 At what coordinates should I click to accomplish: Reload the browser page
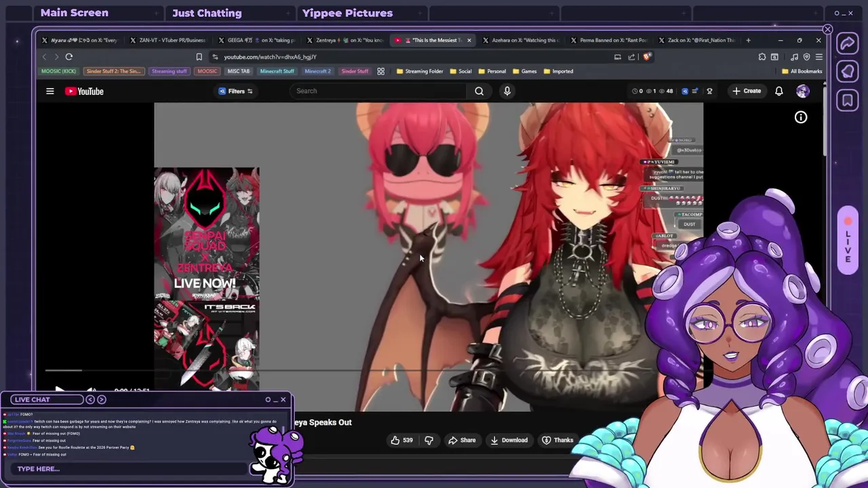(x=68, y=57)
